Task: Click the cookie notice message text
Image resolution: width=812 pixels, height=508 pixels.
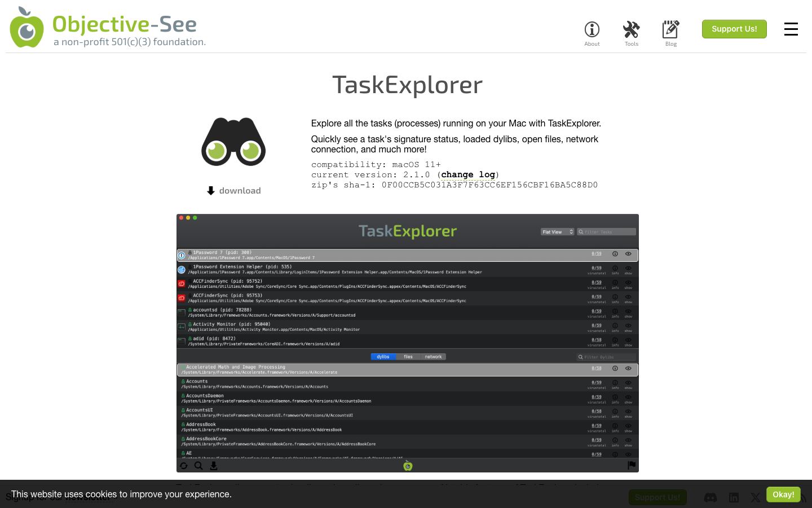Action: 121,494
